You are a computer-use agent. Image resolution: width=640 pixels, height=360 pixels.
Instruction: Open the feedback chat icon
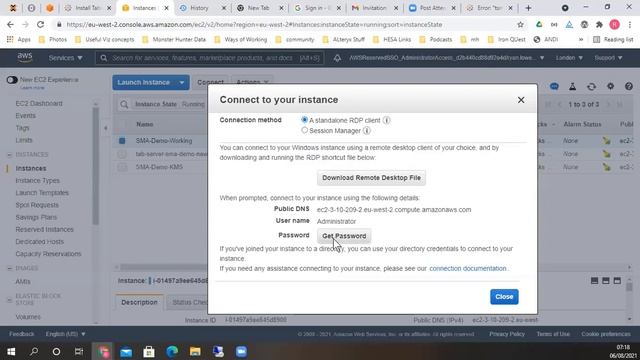point(554,87)
